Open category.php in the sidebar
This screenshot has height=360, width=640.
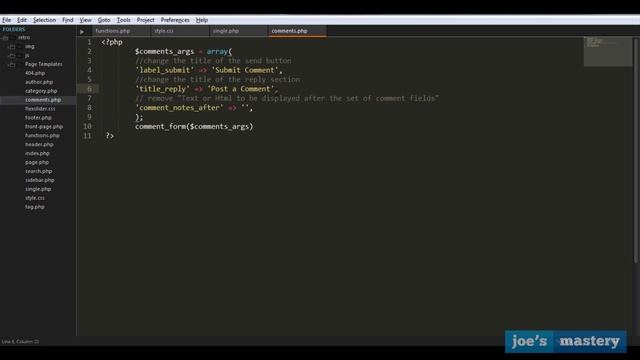click(x=41, y=91)
